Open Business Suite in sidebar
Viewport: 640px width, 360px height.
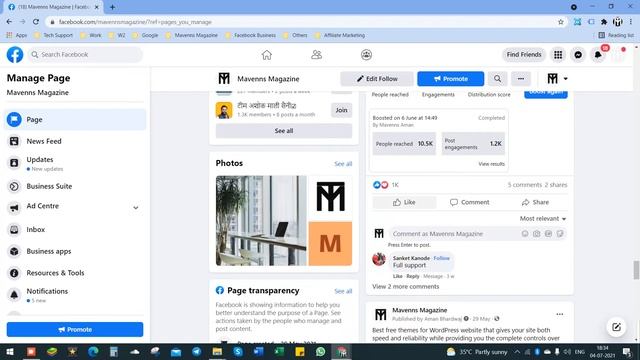[x=75, y=186]
